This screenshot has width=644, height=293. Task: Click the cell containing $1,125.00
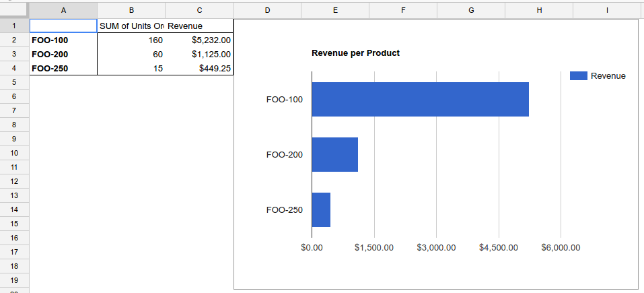pos(199,54)
